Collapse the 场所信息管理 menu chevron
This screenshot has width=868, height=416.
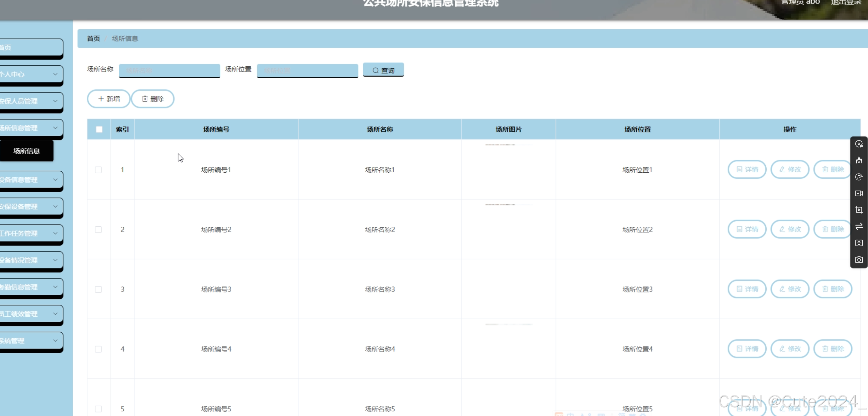[x=55, y=128]
